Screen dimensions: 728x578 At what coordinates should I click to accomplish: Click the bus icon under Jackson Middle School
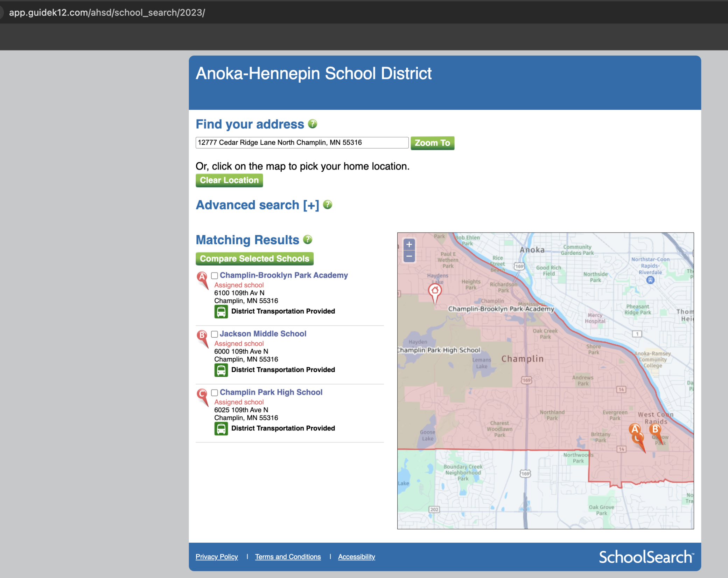pyautogui.click(x=221, y=370)
